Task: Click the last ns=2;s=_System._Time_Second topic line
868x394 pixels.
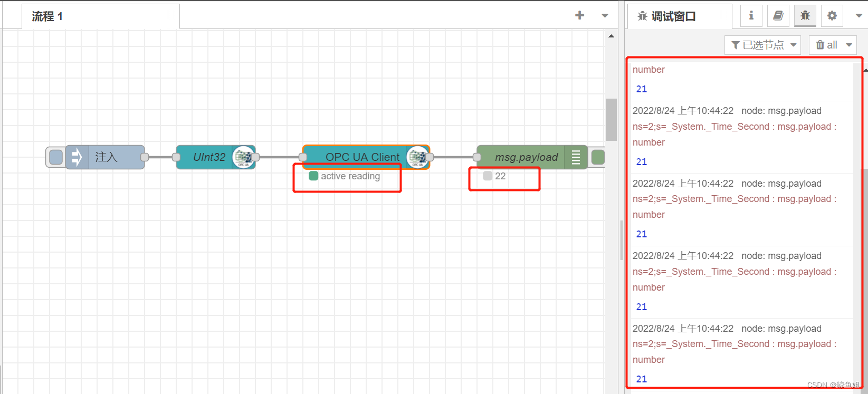Action: coord(735,344)
